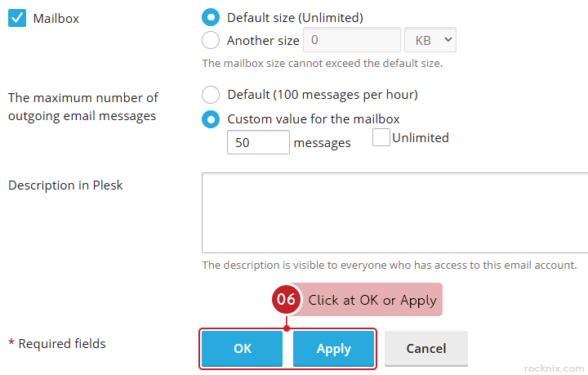Focus the Description in Plesk text area
The image size is (588, 375).
click(x=395, y=212)
